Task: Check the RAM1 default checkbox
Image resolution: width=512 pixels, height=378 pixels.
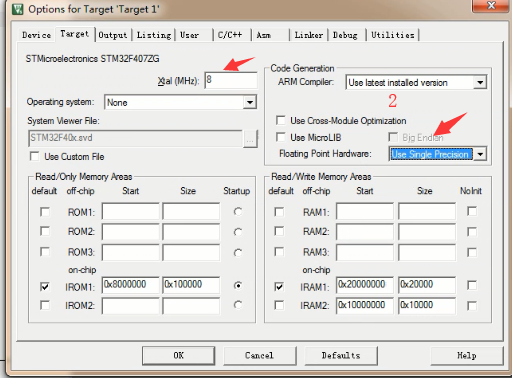Action: click(x=279, y=212)
